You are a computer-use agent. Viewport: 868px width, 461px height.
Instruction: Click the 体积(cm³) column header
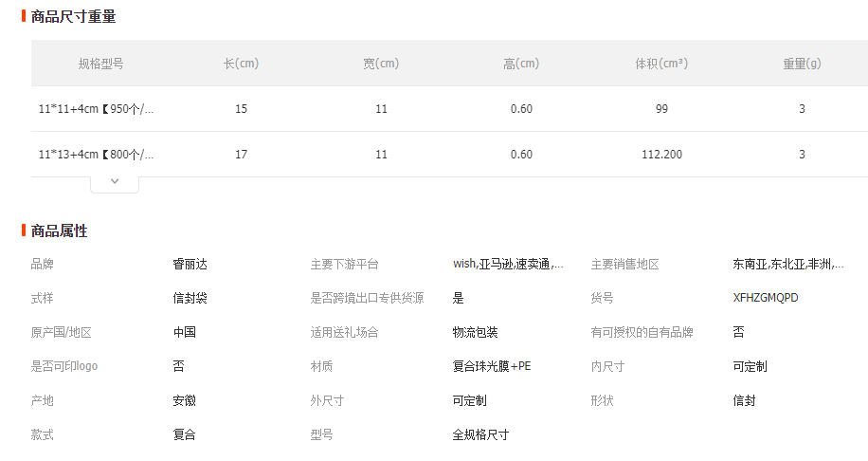[661, 64]
